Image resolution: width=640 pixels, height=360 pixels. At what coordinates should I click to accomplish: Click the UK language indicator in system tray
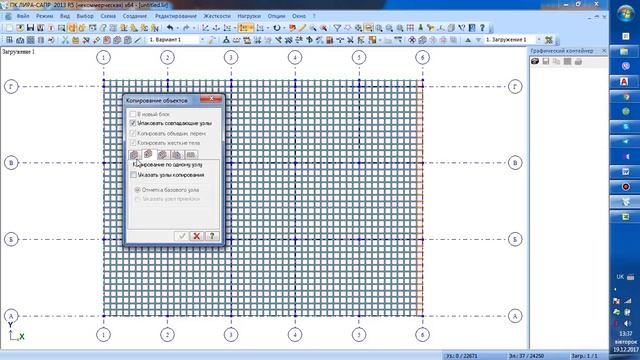pos(620,277)
